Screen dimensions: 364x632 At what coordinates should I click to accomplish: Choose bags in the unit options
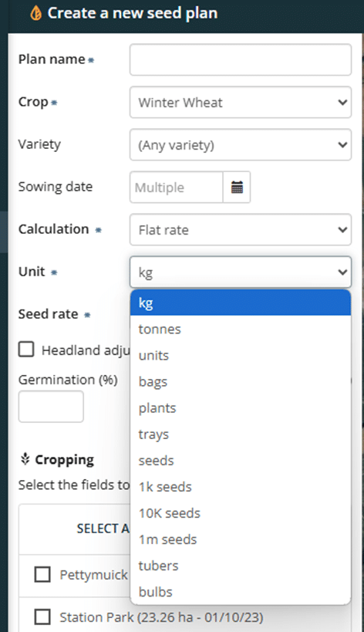pos(241,381)
